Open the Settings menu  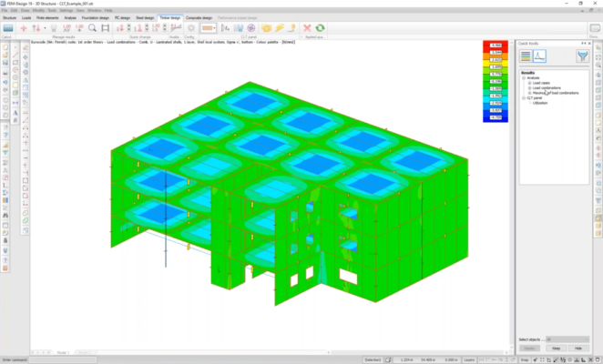(66, 10)
